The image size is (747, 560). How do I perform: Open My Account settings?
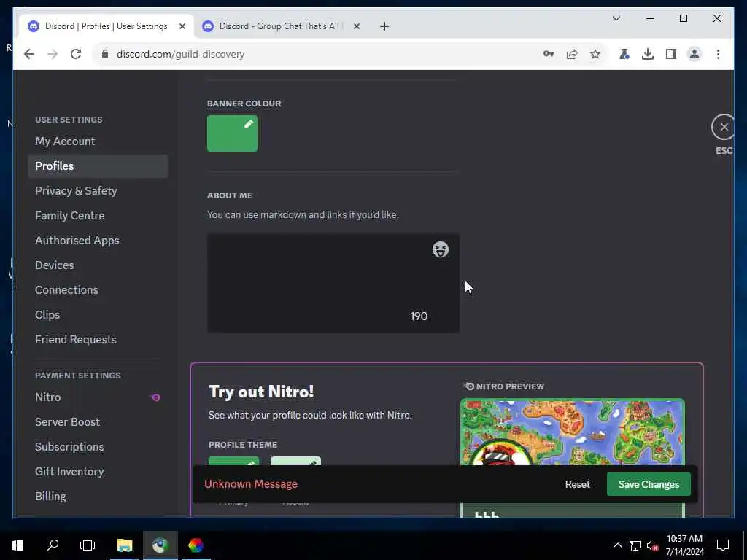click(x=98, y=141)
